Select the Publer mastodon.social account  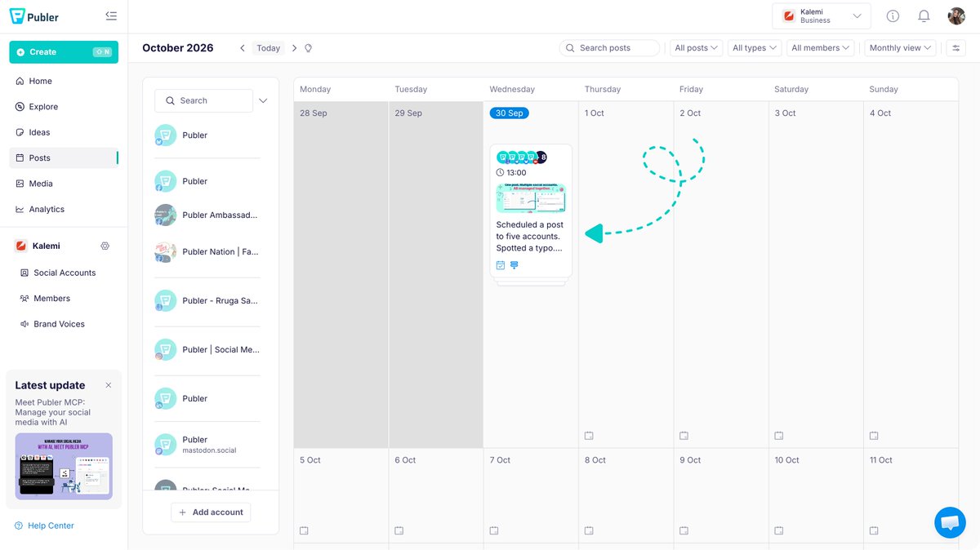[x=207, y=445]
